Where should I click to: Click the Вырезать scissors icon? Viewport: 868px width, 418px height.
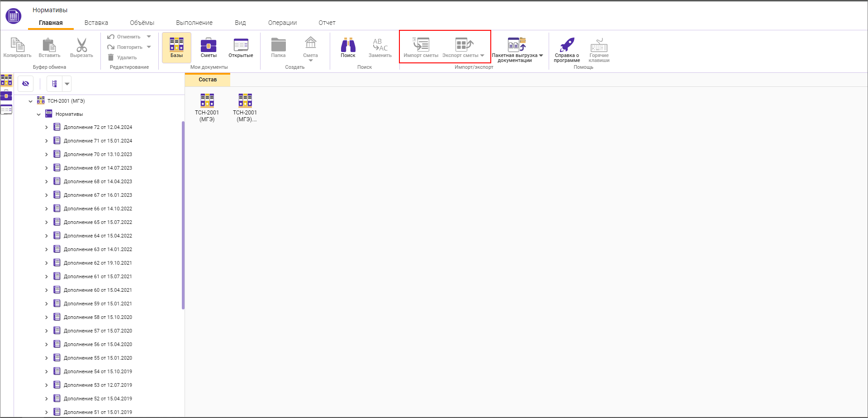tap(81, 45)
